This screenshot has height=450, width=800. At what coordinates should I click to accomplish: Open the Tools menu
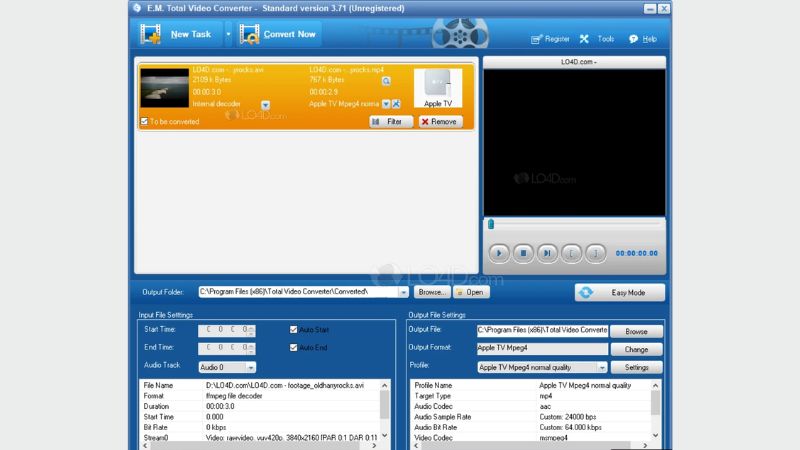coord(606,39)
